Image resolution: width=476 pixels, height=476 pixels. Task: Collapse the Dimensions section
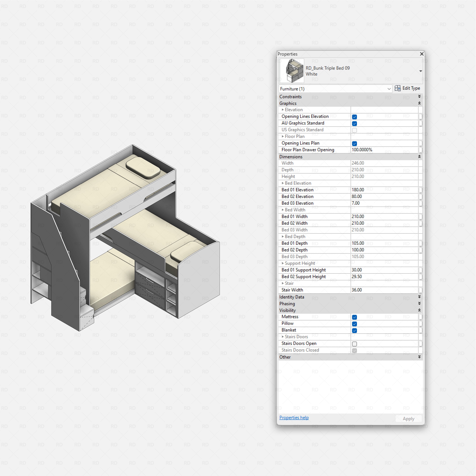419,157
